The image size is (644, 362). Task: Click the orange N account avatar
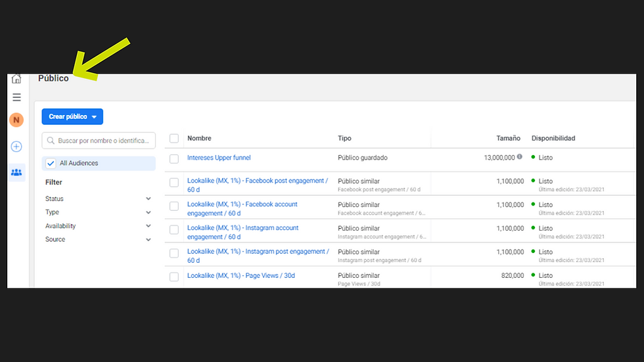click(x=16, y=120)
